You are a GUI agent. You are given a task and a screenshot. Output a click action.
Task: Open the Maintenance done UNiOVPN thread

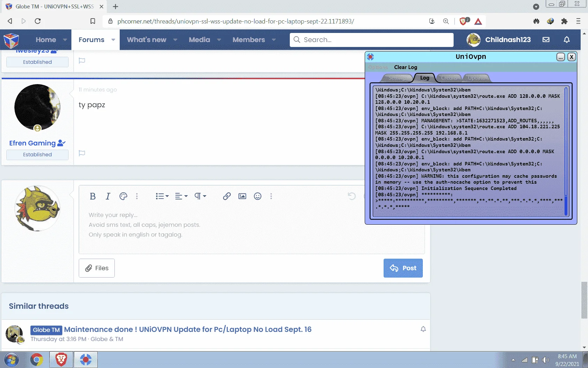pos(188,329)
